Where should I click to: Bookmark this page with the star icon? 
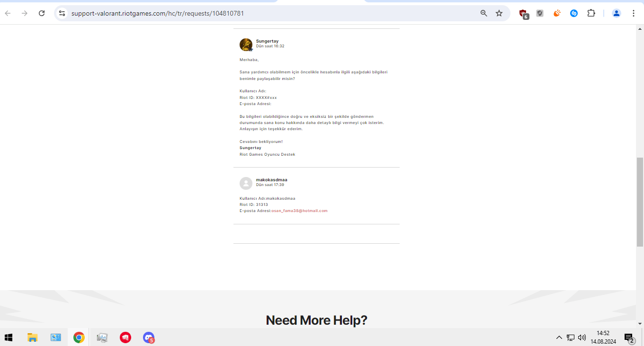point(499,13)
